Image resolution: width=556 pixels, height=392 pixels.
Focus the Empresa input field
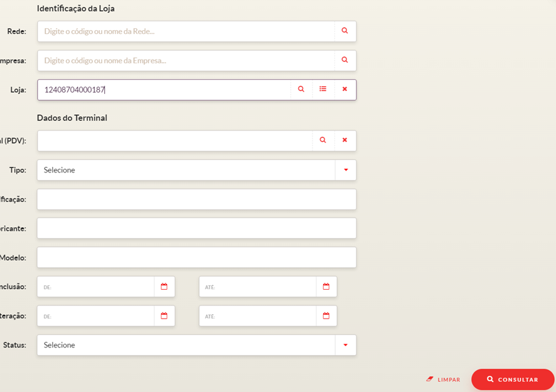tap(186, 61)
